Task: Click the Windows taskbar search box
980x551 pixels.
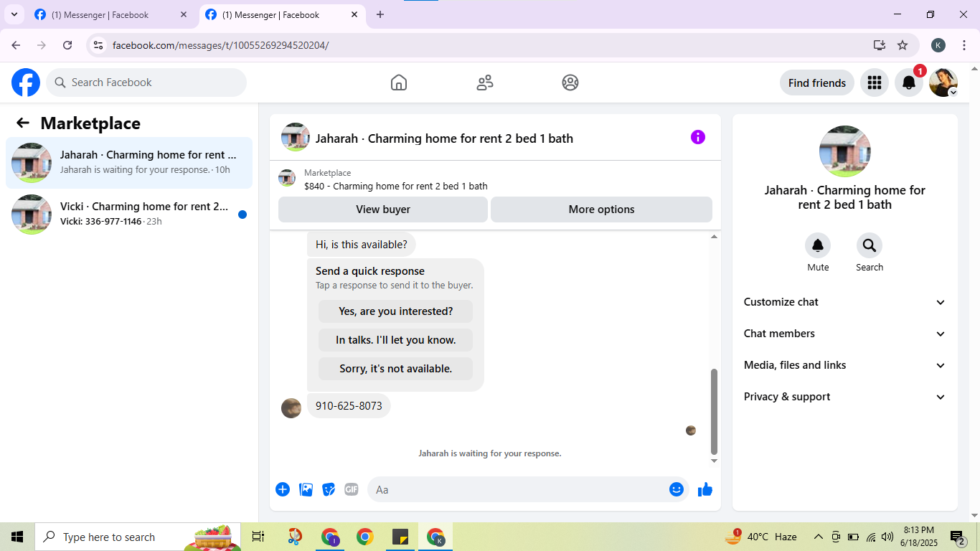Action: click(138, 537)
